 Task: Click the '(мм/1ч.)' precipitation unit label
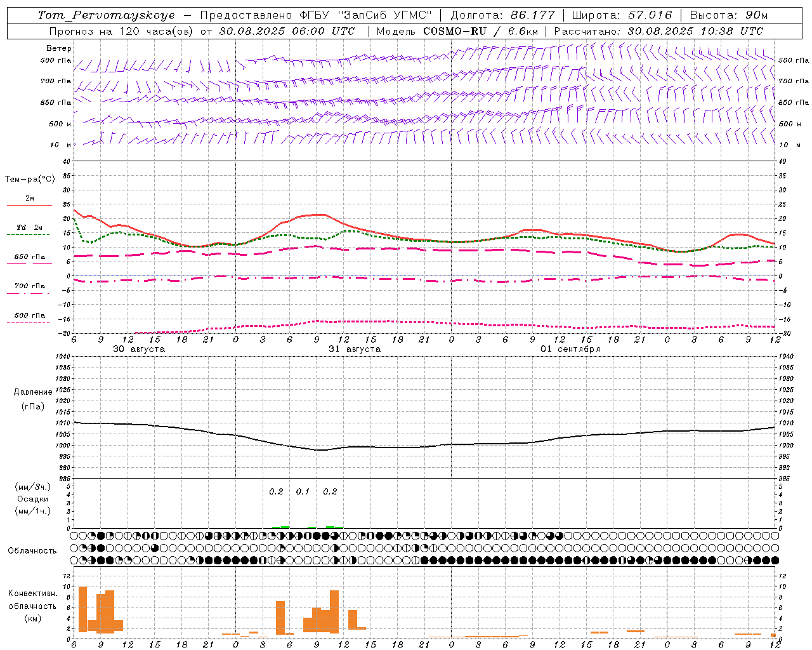pyautogui.click(x=33, y=511)
